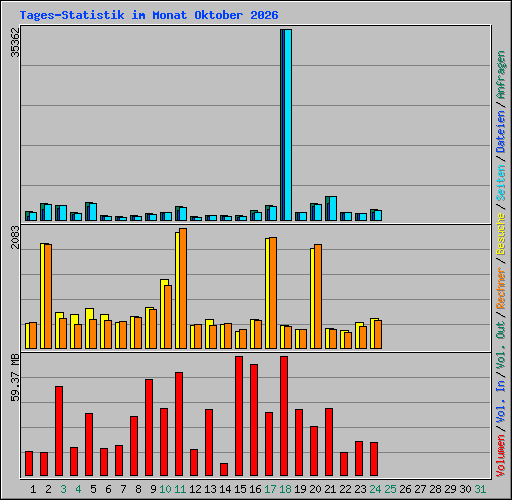Click the day 30 axis label
Image resolution: width=512 pixels, height=500 pixels.
coord(465,489)
